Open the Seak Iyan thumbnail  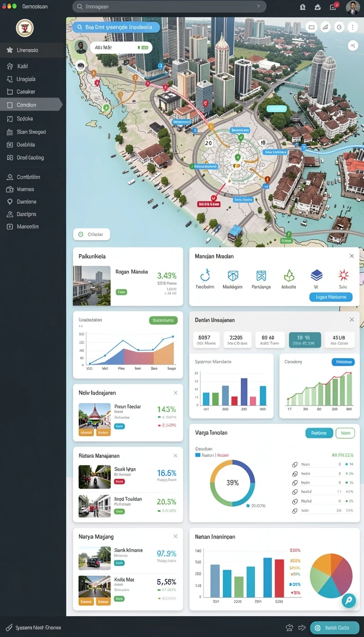95,477
